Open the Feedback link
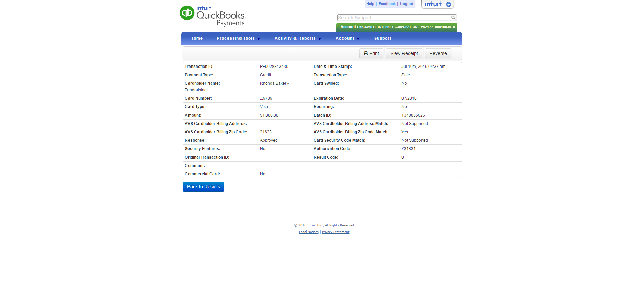644x306 pixels. point(387,4)
